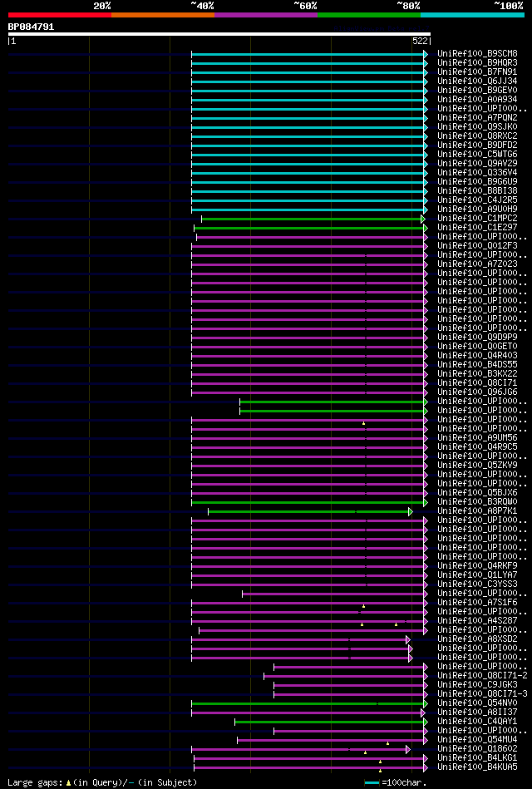
Task: Click the UniRef100_Q4R403 entry
Action: [x=477, y=356]
